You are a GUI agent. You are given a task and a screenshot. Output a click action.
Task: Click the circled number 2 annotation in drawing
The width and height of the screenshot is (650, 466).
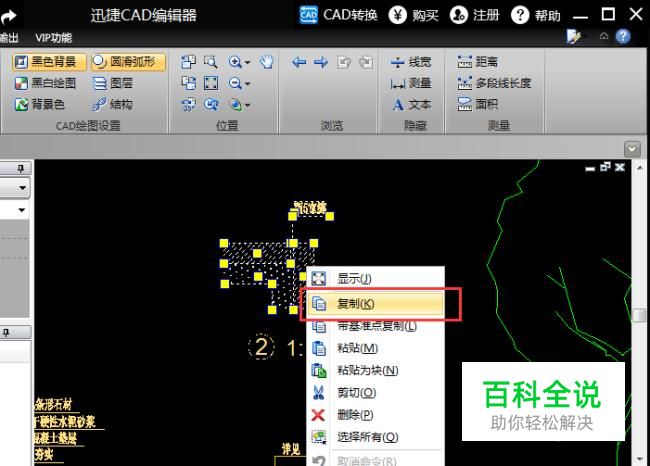point(261,347)
